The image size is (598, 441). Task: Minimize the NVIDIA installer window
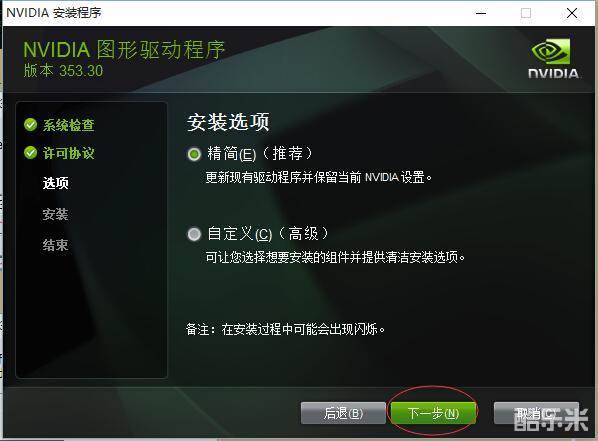481,13
